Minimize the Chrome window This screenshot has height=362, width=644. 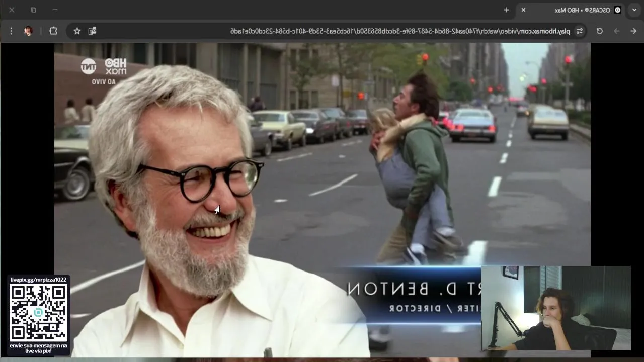click(55, 10)
